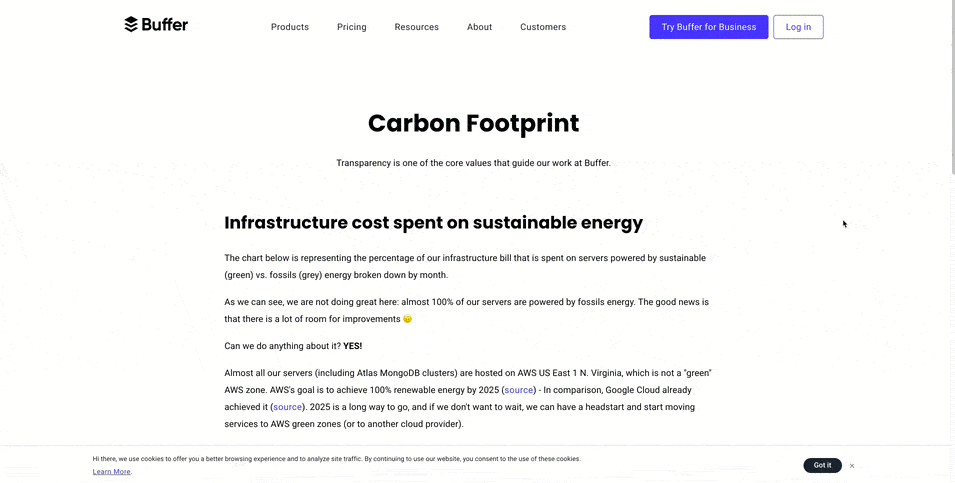Click the page's vertical scrollbar thumb

[951, 86]
